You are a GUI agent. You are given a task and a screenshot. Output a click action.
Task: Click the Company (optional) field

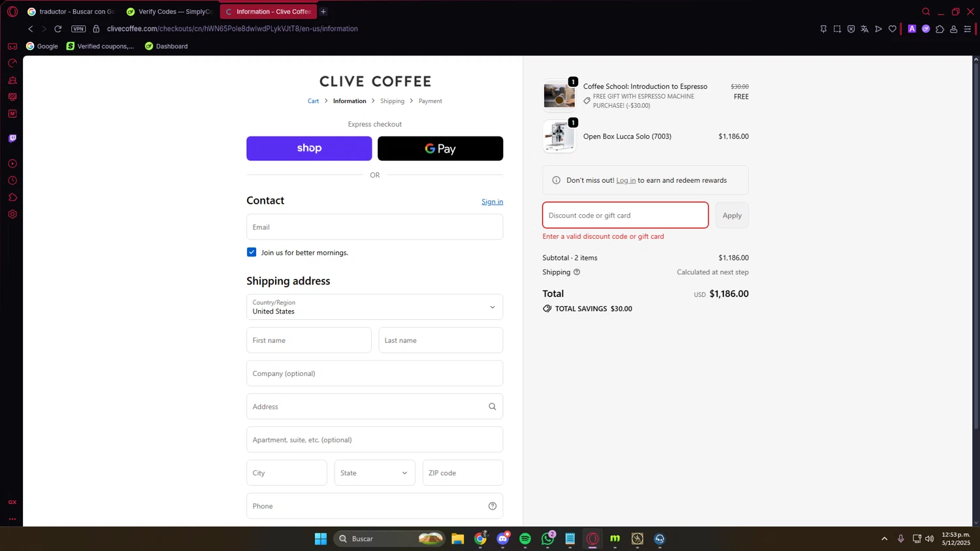375,373
